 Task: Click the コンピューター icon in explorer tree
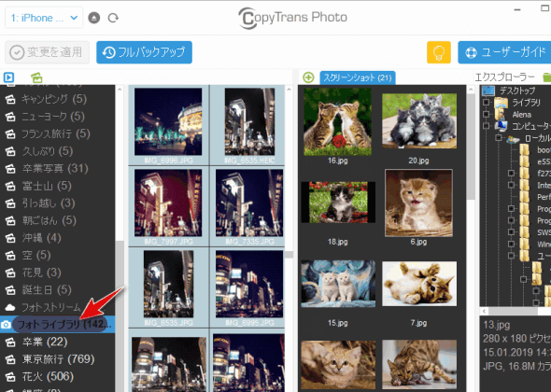click(501, 126)
